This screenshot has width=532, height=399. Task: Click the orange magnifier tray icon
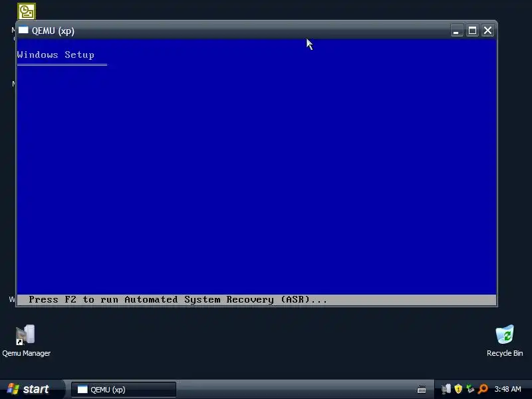coord(483,389)
